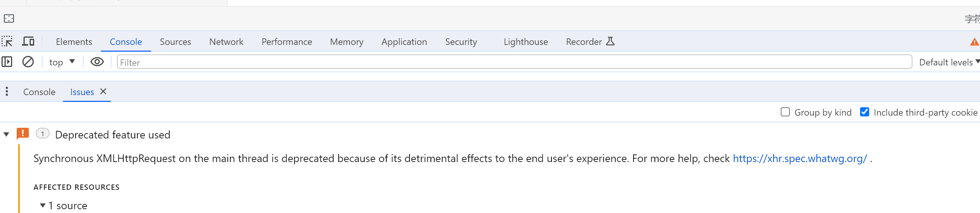Collapse the Deprecated feature used issue
980x213 pixels.
(x=6, y=135)
